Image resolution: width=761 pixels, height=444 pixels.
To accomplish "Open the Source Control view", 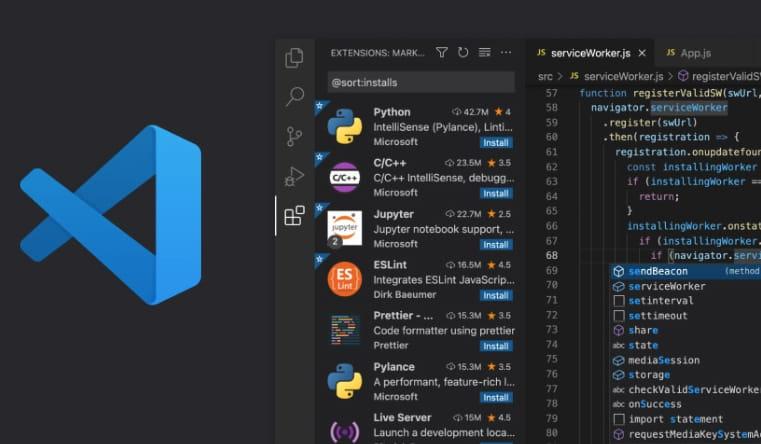I will pos(294,137).
